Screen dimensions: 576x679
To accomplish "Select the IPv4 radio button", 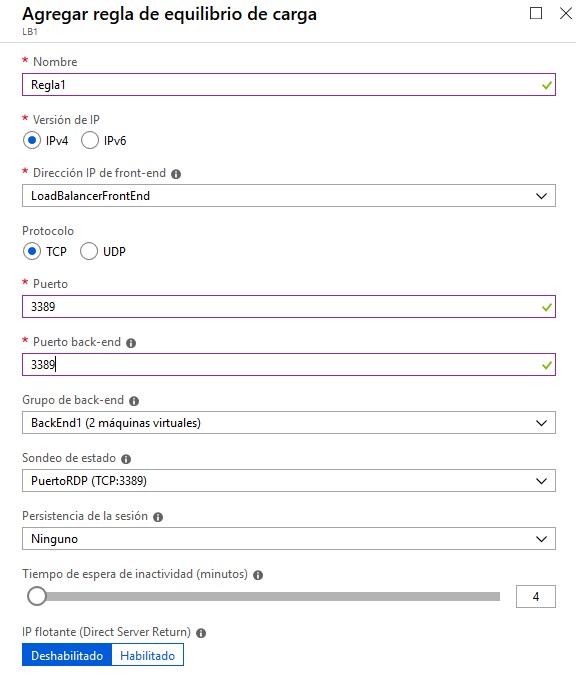I will click(x=32, y=140).
